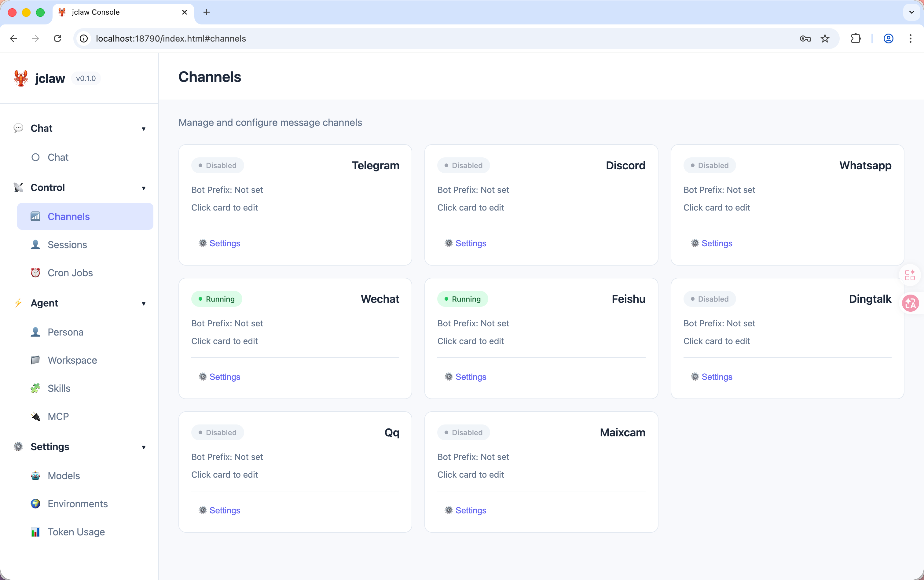Image resolution: width=924 pixels, height=580 pixels.
Task: Click the Sessions person icon
Action: 35,245
